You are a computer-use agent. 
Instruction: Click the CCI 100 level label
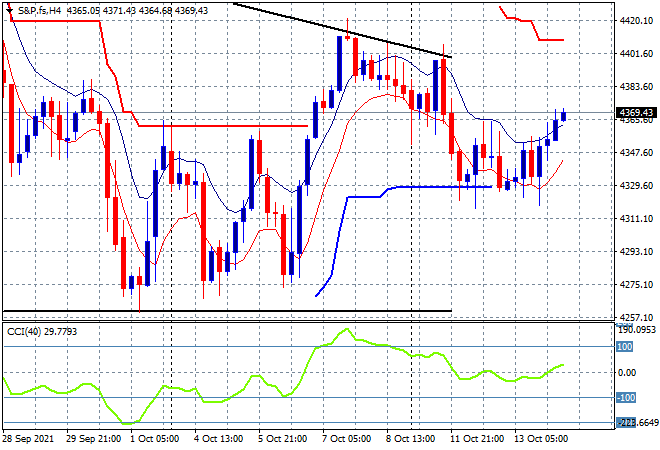[625, 347]
